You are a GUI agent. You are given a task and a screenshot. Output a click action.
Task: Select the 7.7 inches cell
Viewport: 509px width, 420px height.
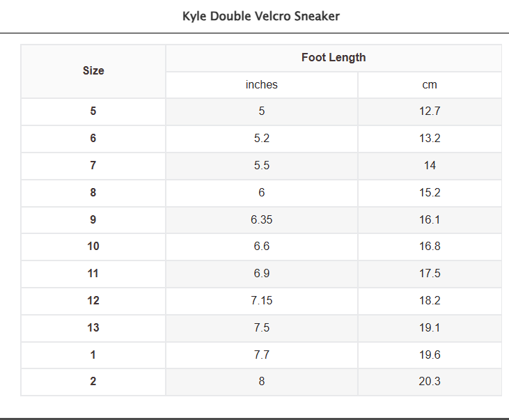click(262, 355)
